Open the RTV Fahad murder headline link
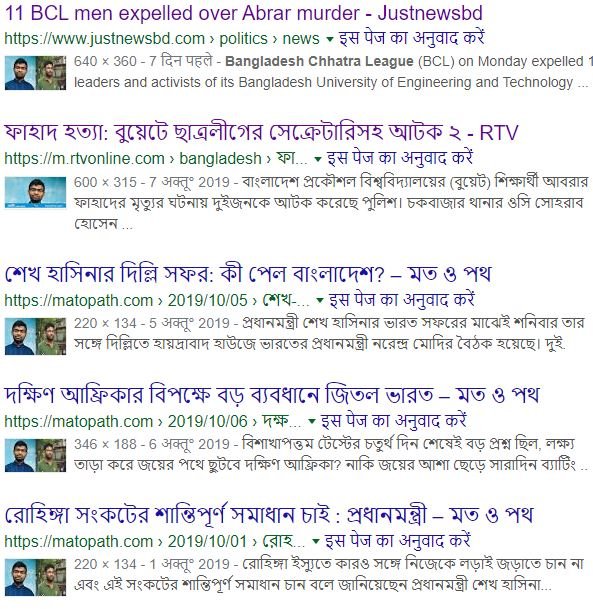Viewport: 593px width, 609px height. pyautogui.click(x=261, y=132)
